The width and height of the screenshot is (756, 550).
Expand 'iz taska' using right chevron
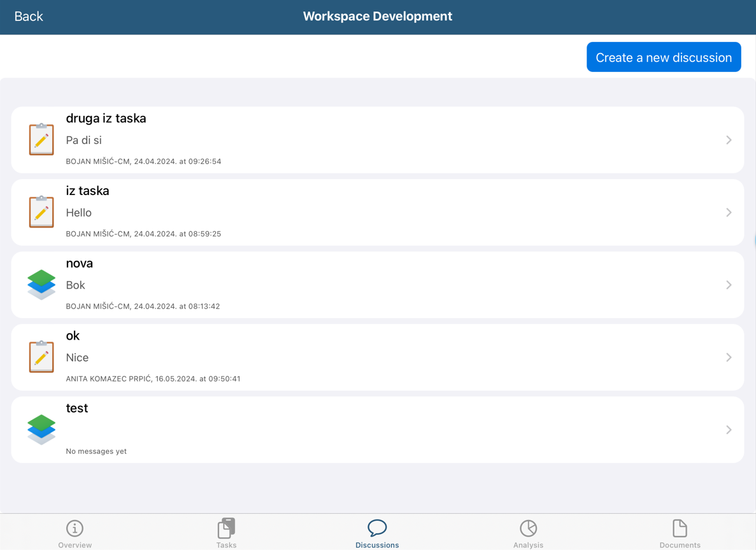click(729, 212)
